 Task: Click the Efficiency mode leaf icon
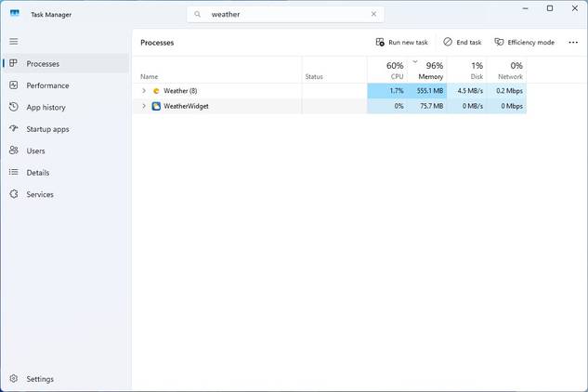[499, 42]
